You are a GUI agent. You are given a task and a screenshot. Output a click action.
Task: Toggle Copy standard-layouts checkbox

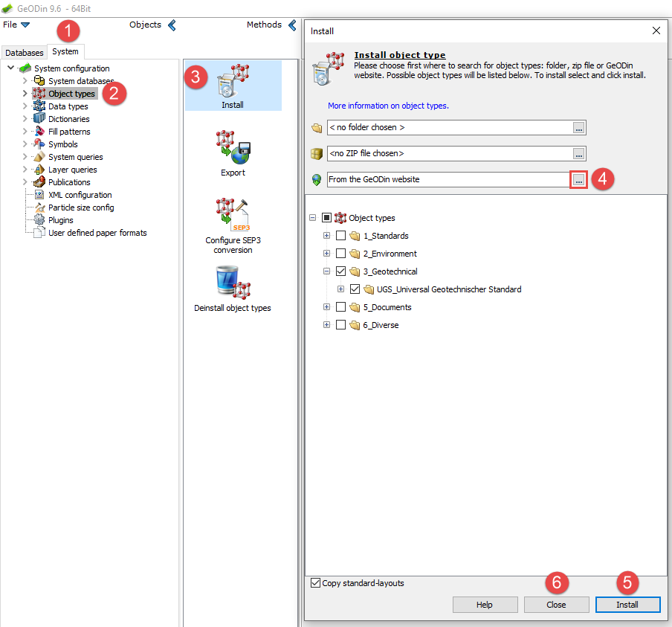coord(315,583)
